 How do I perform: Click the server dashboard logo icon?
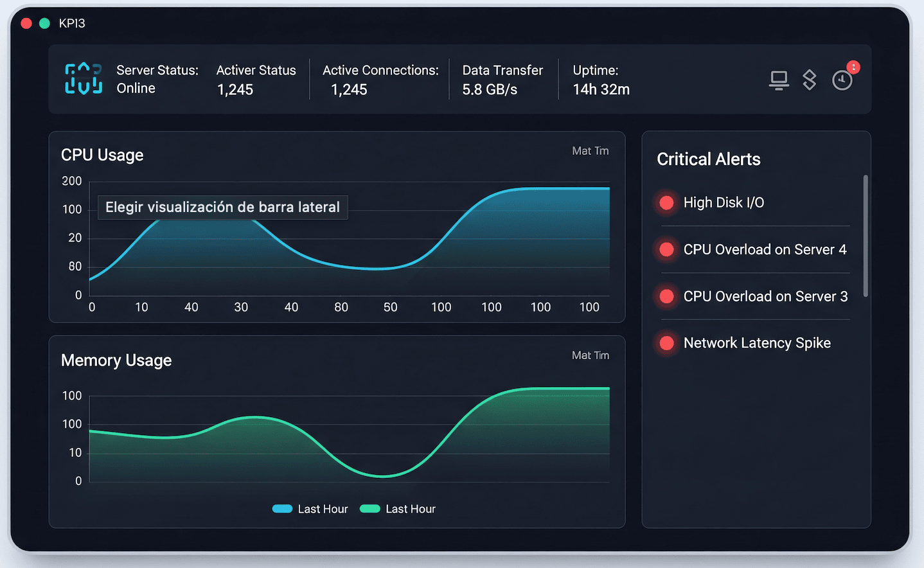pos(84,79)
